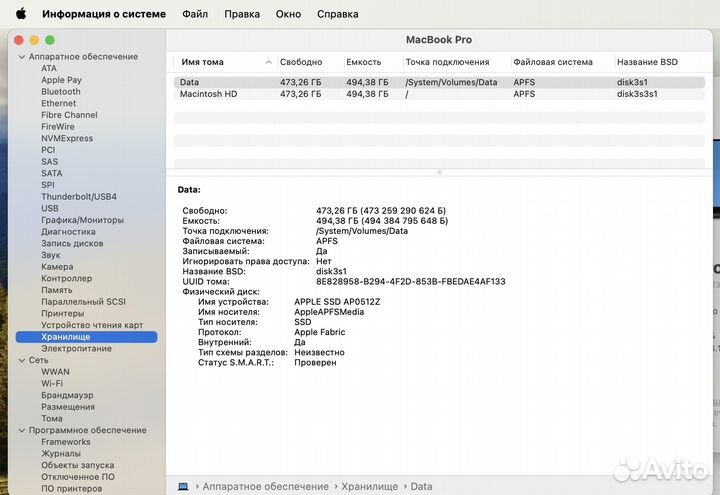Screen dimensions: 720x495
Task: Sort by Свободно column header
Action: coord(301,62)
